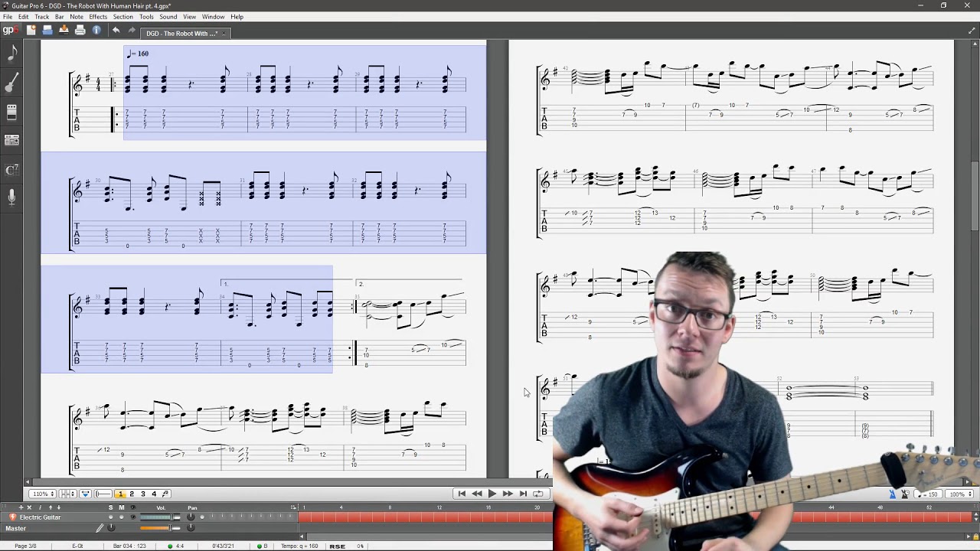Jump to the last bar

[523, 494]
